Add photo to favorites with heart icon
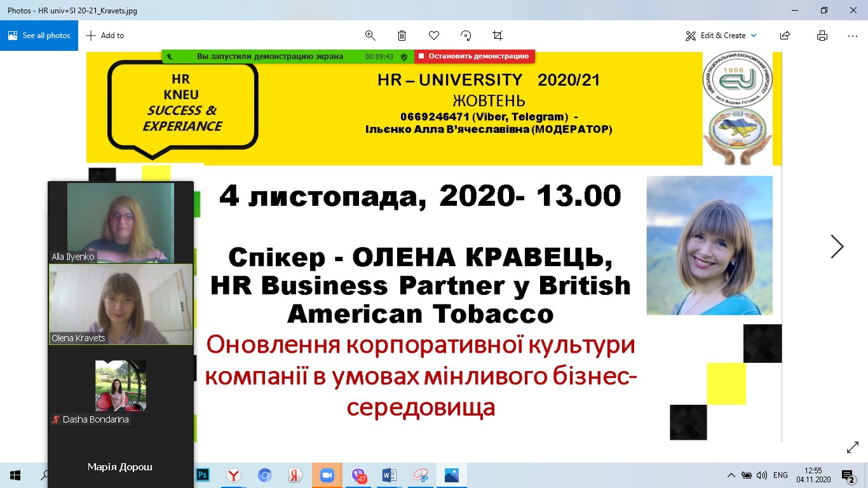Screen dimensions: 868x488 click(x=434, y=36)
